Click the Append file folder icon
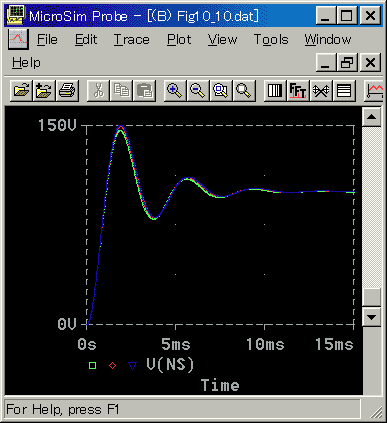387x423 pixels. pos(44,90)
